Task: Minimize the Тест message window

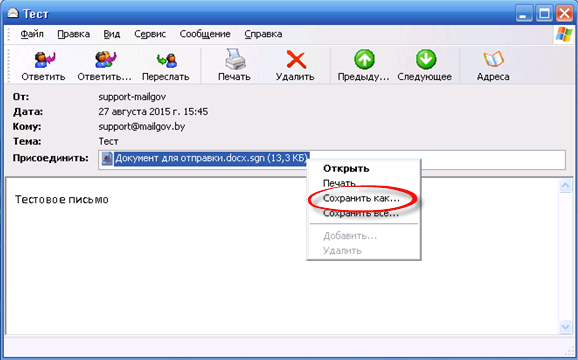Action: click(523, 14)
